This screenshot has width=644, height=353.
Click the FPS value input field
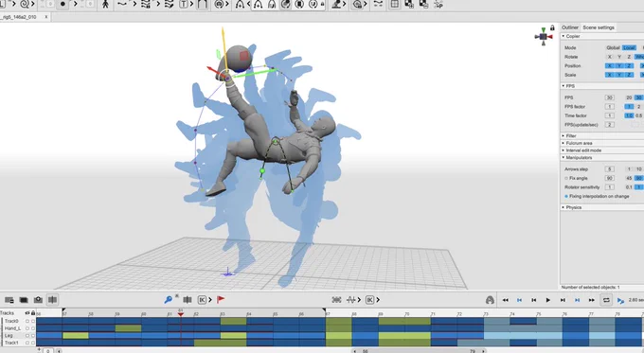click(610, 97)
